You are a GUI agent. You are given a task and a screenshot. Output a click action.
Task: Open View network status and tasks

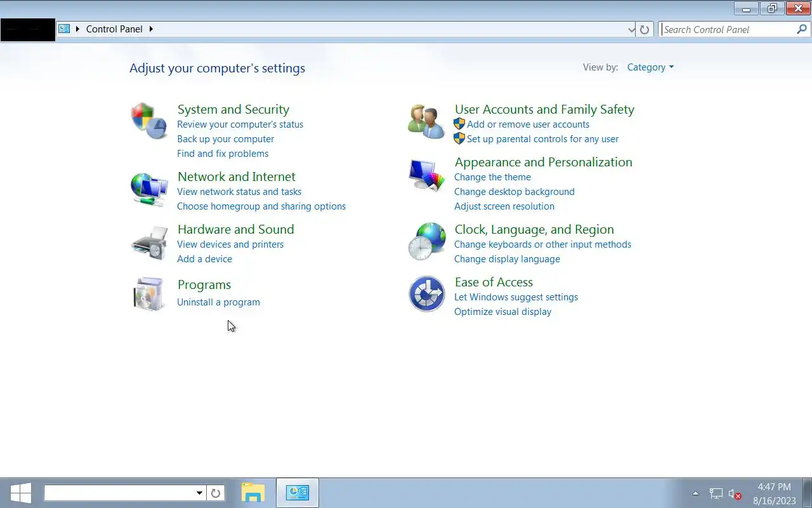point(239,192)
